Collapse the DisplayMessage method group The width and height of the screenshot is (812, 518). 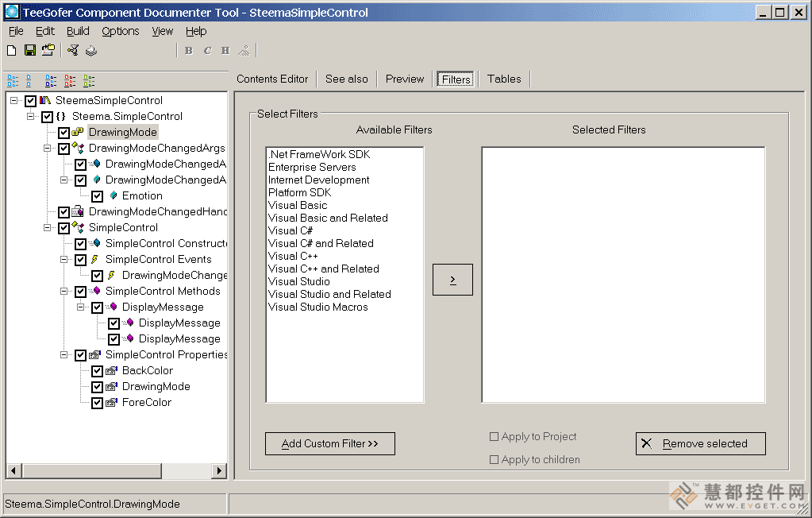(x=80, y=307)
